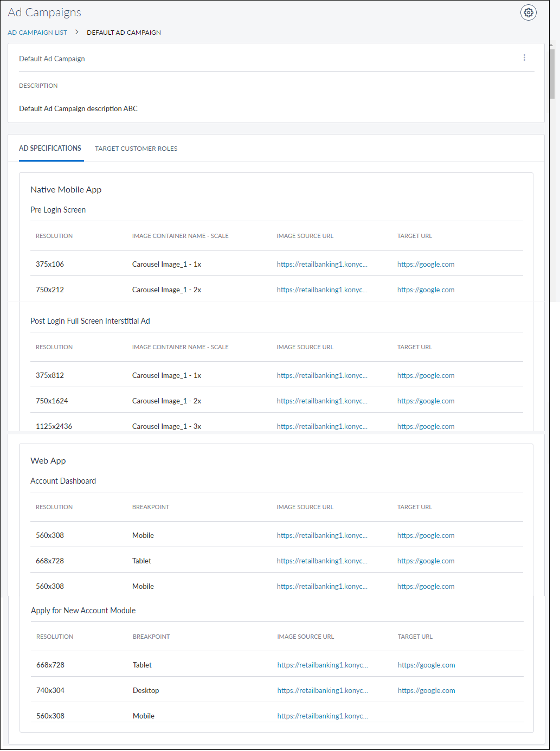Open image source URL for Account Dashboard Tablet
Image resolution: width=560 pixels, height=751 pixels.
(322, 561)
